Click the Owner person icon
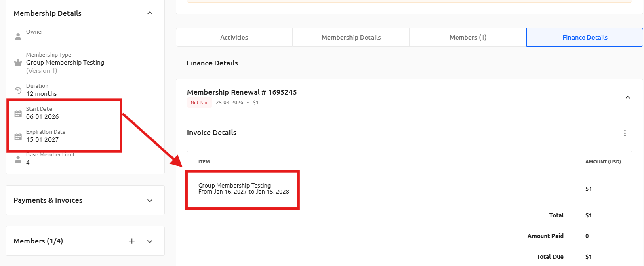The width and height of the screenshot is (644, 266). [18, 36]
